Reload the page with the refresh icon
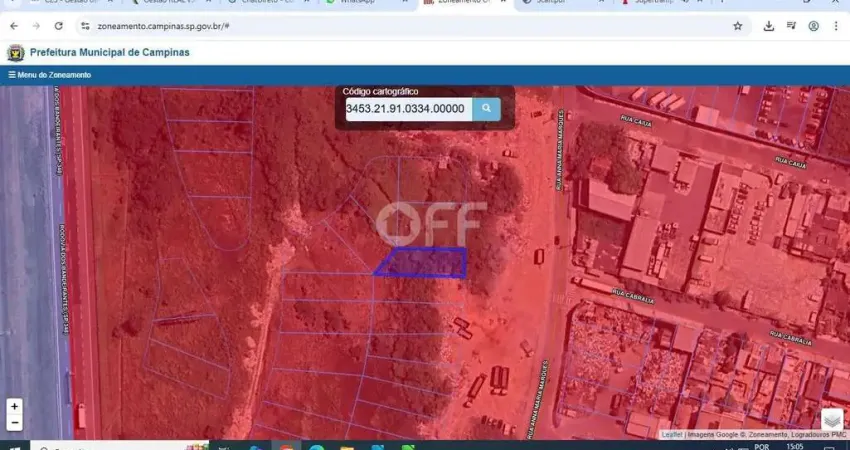This screenshot has height=450, width=850. click(x=59, y=26)
